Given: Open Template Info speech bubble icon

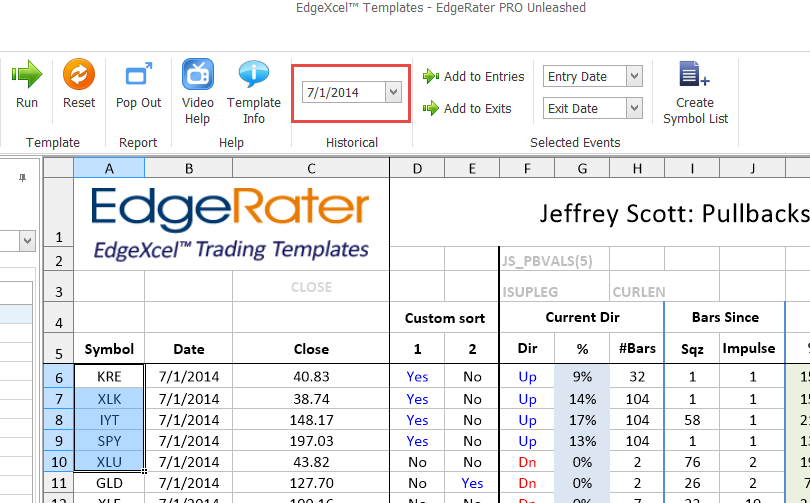Looking at the screenshot, I should pyautogui.click(x=254, y=74).
